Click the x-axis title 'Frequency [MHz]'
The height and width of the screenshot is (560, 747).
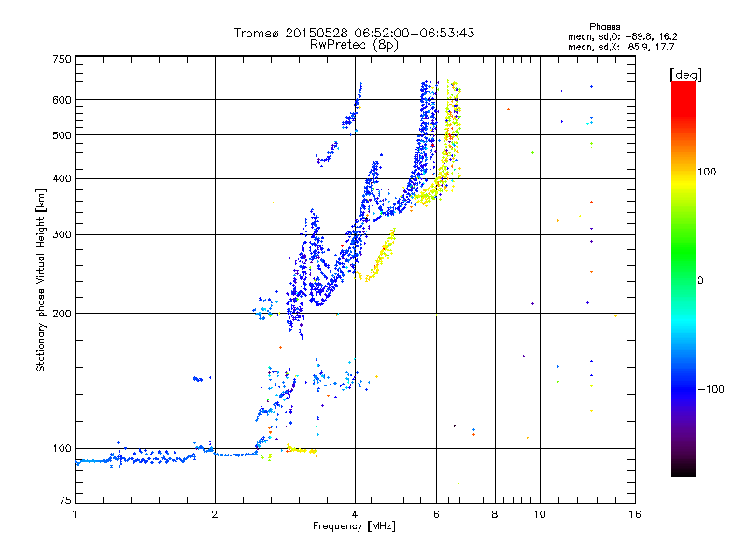click(x=354, y=526)
